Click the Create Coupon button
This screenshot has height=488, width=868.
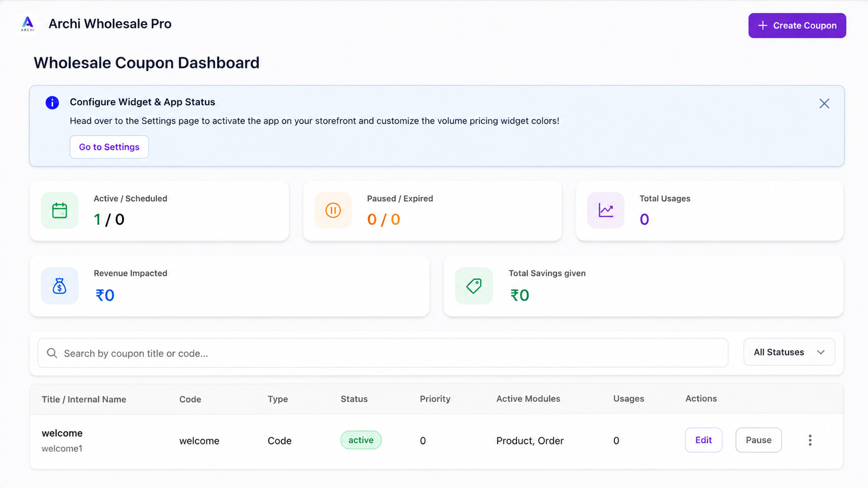(x=797, y=25)
